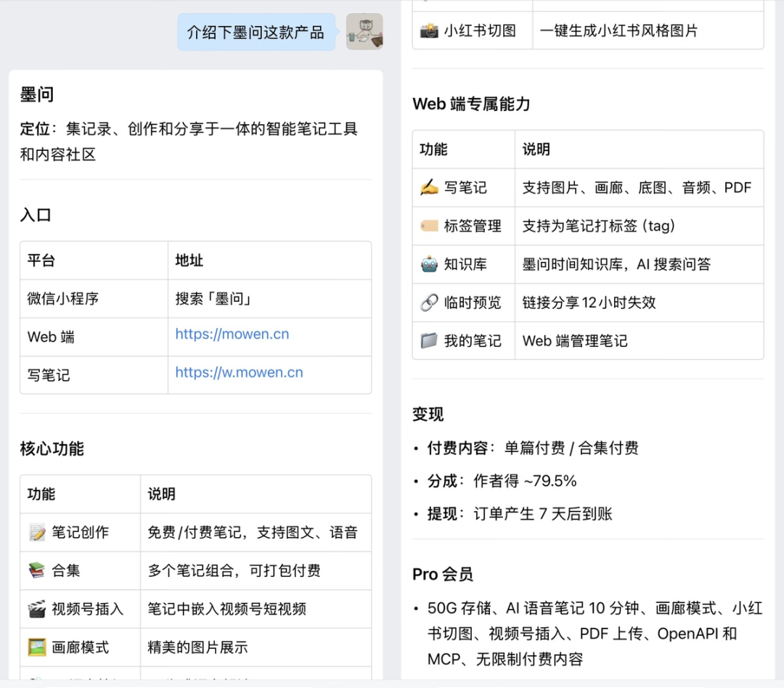
Task: Click the 入口 section heading
Action: point(36,215)
